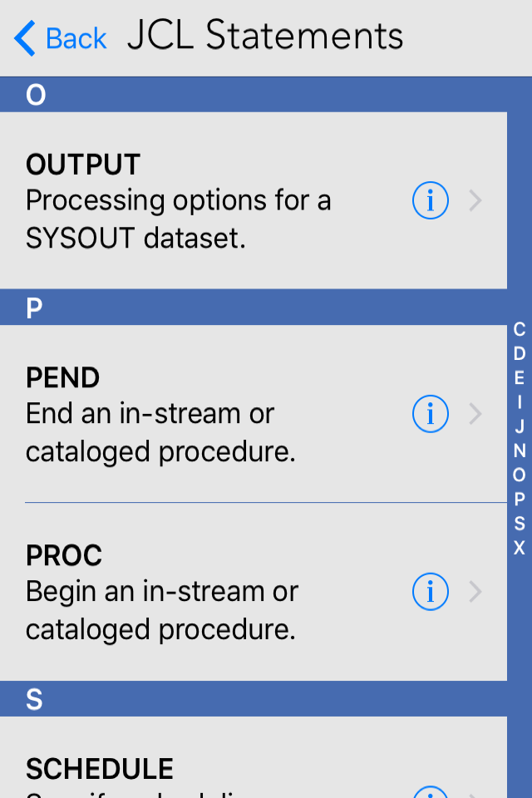Tap the blue Back arrow icon
The image size is (532, 798).
coord(25,38)
